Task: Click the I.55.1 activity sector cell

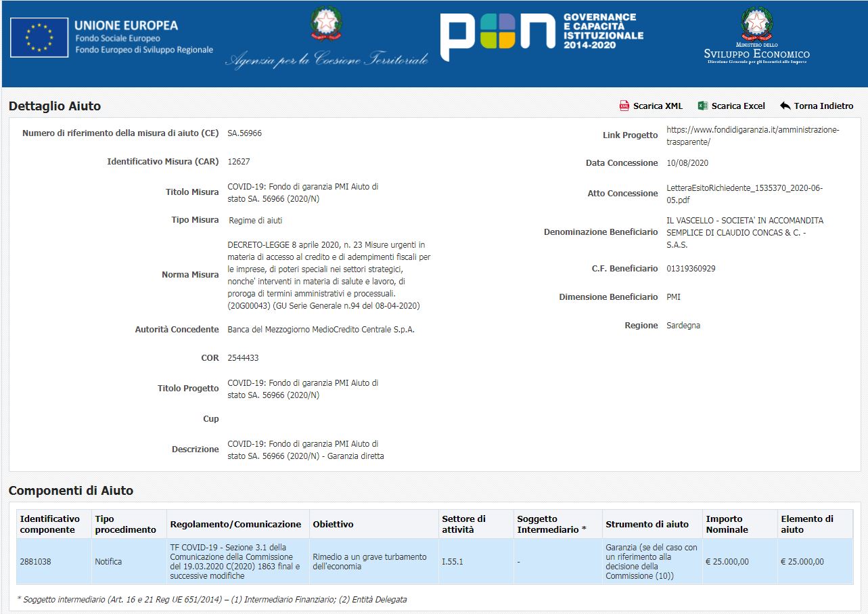Action: pyautogui.click(x=476, y=561)
